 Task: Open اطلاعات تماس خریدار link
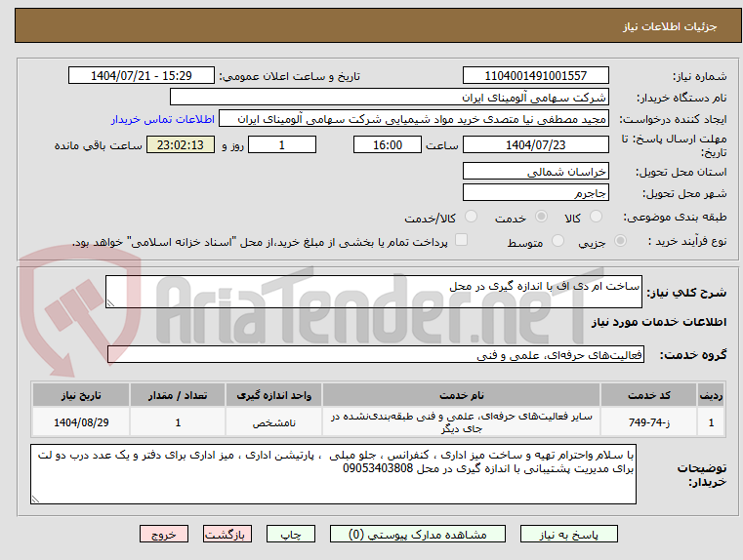coord(163,119)
